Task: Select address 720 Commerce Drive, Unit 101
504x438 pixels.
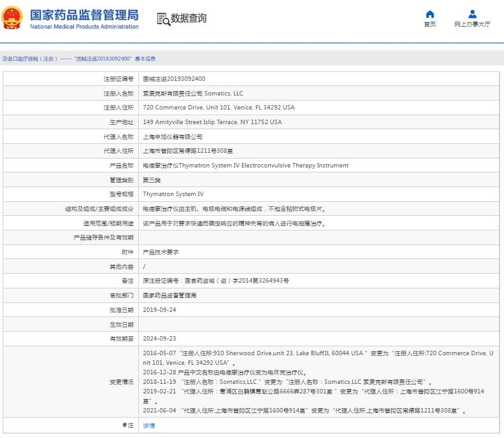Action: [x=219, y=108]
